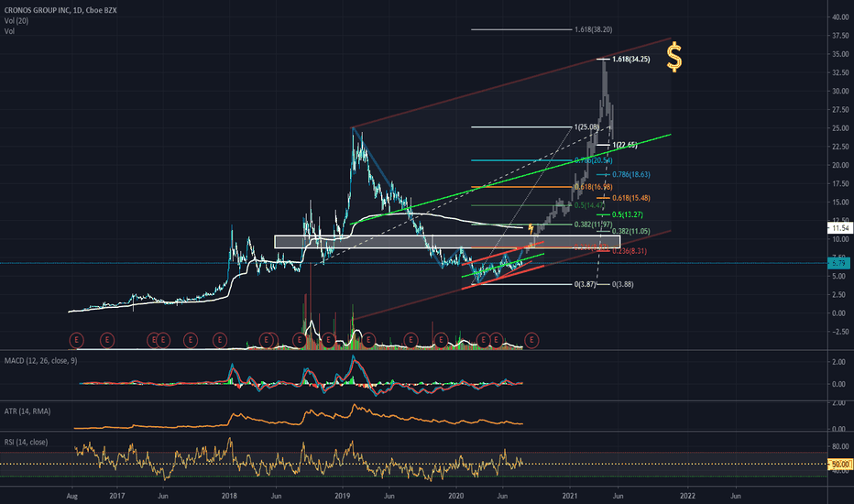Viewport: 854px width, 504px height.
Task: Click the 0.382(11.97) Fibonacci label
Action: pos(593,225)
